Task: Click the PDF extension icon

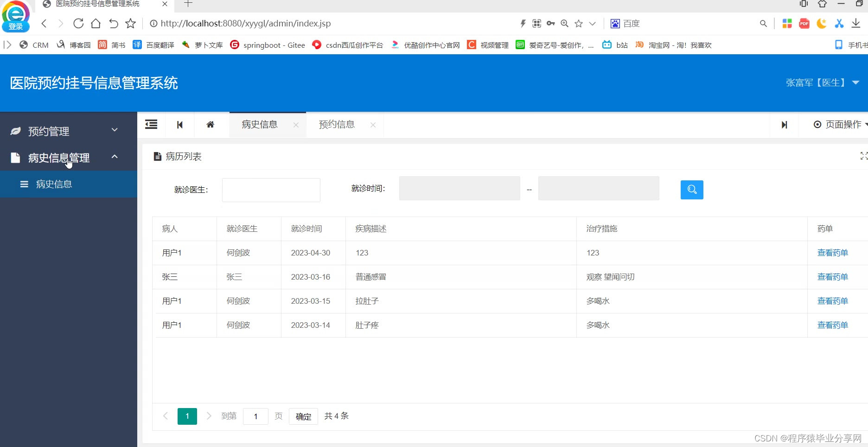Action: click(x=804, y=23)
